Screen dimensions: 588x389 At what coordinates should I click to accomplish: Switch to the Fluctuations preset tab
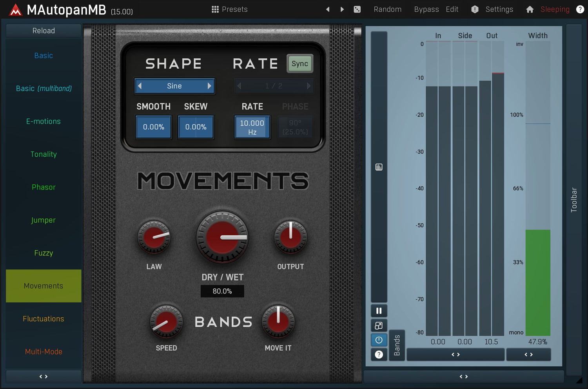pyautogui.click(x=44, y=319)
